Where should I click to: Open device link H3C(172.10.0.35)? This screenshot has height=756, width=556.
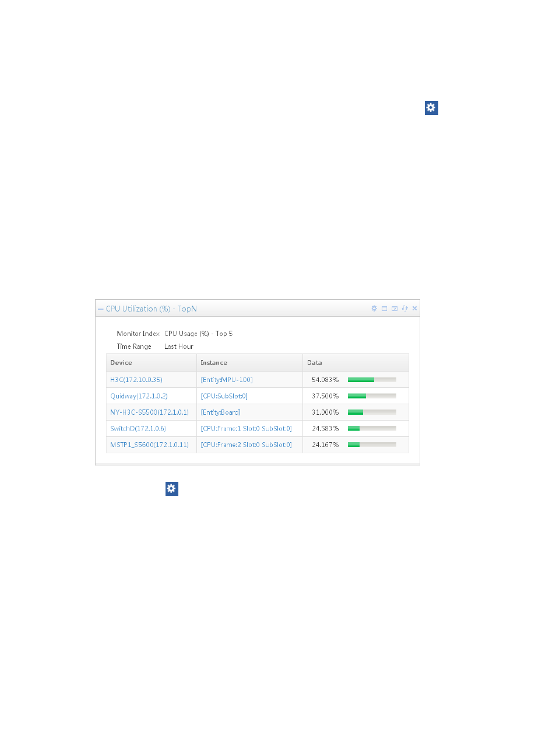136,380
